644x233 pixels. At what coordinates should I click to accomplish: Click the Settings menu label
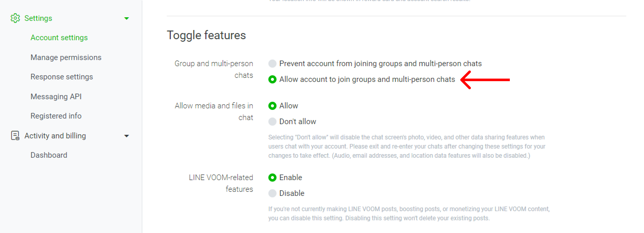(38, 18)
